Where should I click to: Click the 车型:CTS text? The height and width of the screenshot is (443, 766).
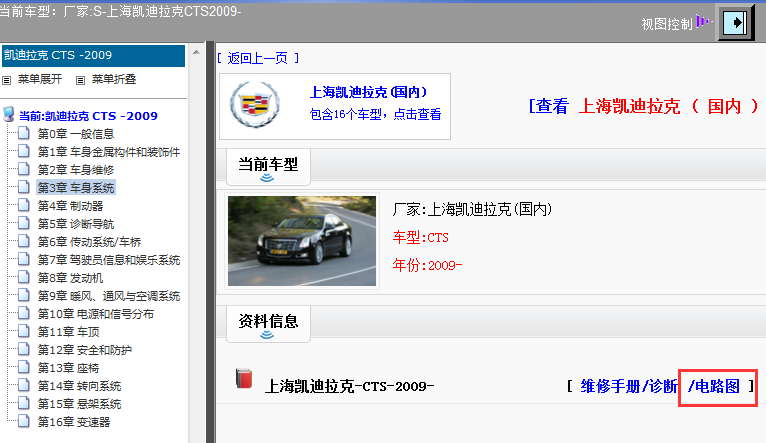click(x=421, y=238)
